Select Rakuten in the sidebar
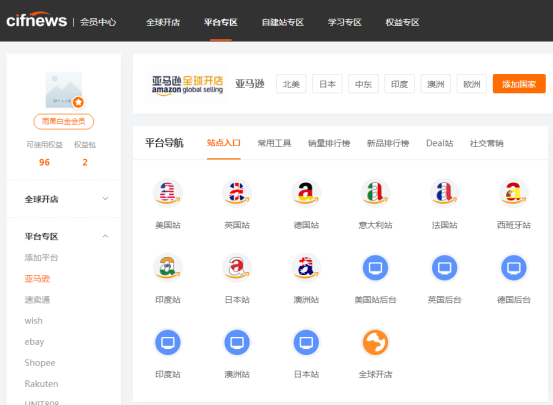This screenshot has width=553, height=405. 41,384
